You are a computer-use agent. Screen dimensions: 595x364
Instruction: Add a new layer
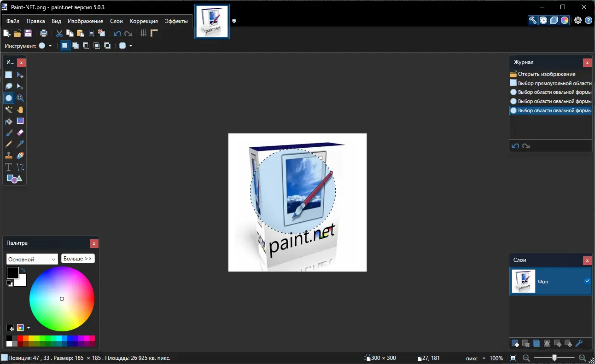516,343
